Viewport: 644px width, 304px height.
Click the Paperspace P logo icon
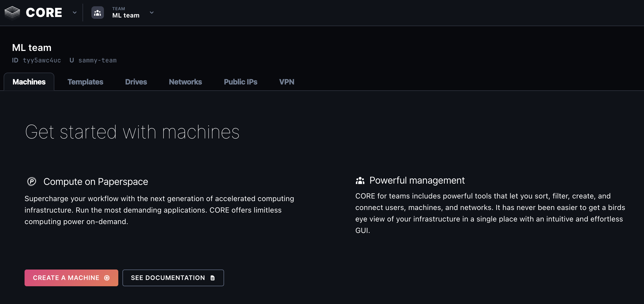32,181
